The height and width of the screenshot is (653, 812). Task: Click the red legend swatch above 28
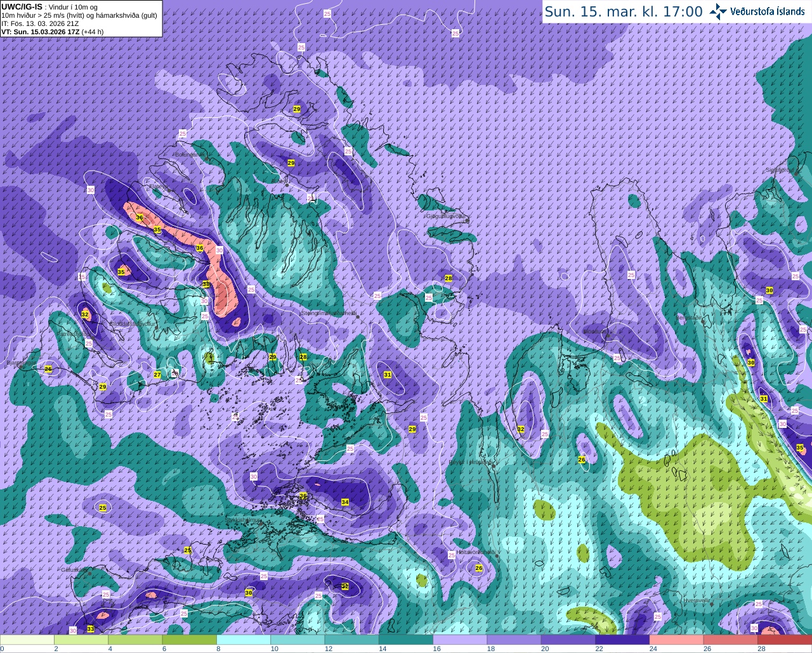click(x=785, y=640)
